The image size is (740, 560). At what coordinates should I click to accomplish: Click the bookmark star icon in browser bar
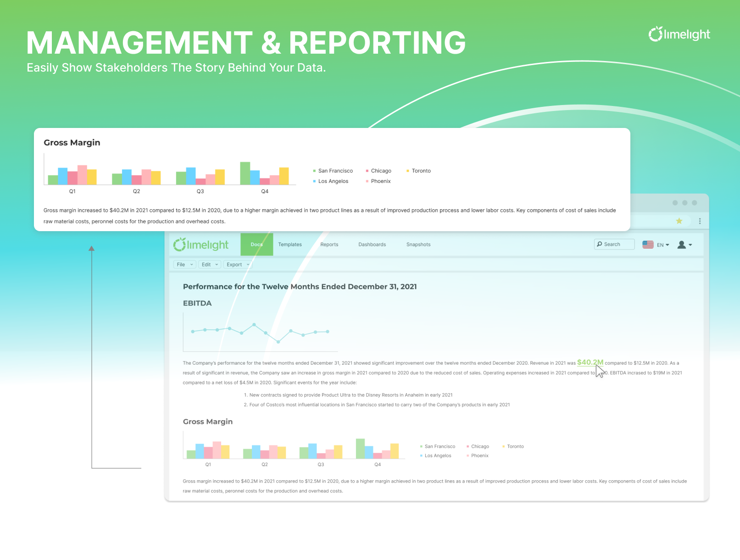[679, 221]
